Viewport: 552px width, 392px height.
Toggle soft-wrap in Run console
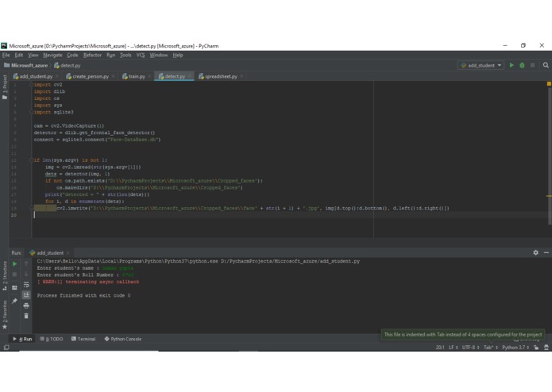coord(26,285)
